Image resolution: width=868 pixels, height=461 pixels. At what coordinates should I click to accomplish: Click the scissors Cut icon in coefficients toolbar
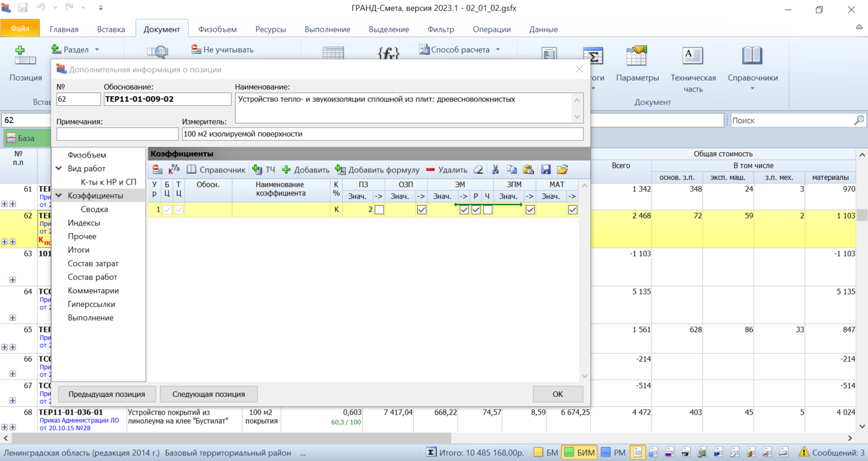click(x=495, y=169)
